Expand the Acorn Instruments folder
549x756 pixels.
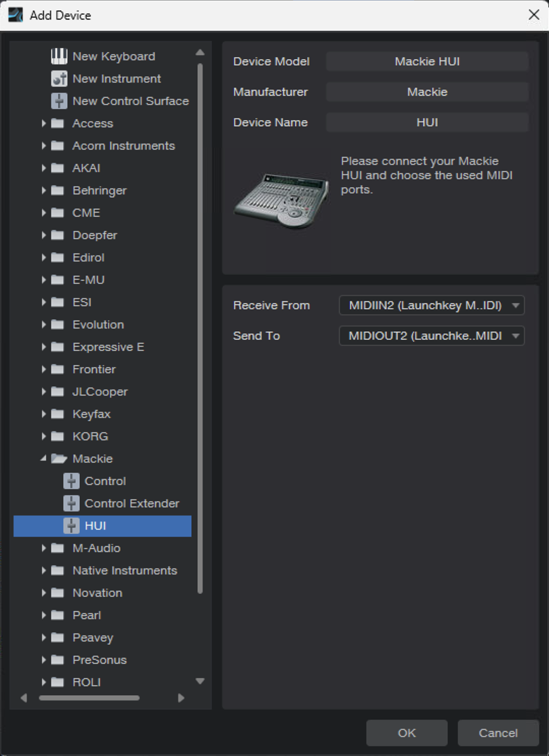click(x=43, y=146)
